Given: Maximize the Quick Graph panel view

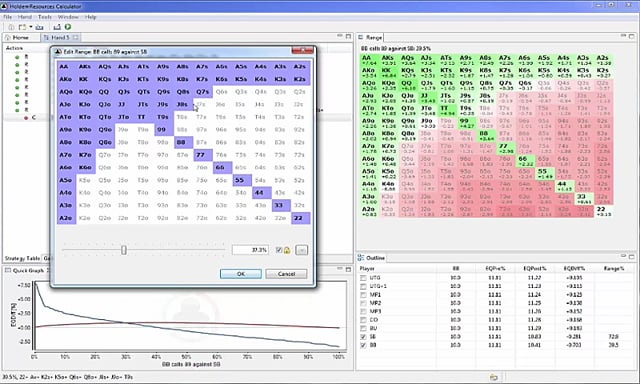Looking at the screenshot, I should (348, 269).
